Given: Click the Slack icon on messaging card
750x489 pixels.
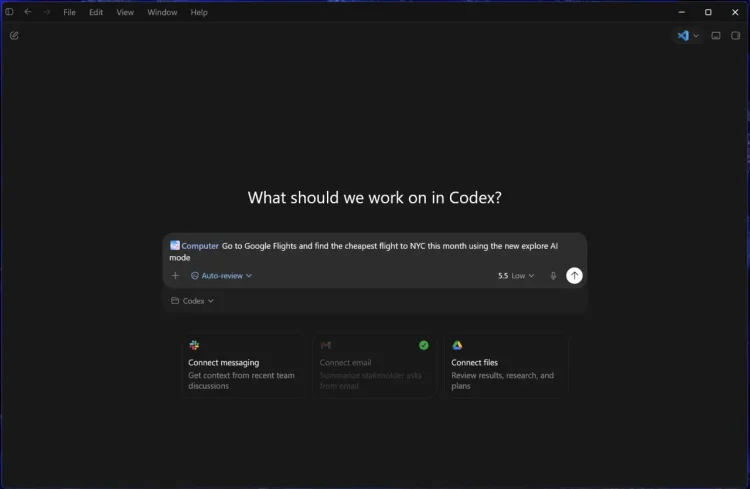Looking at the screenshot, I should (x=194, y=345).
